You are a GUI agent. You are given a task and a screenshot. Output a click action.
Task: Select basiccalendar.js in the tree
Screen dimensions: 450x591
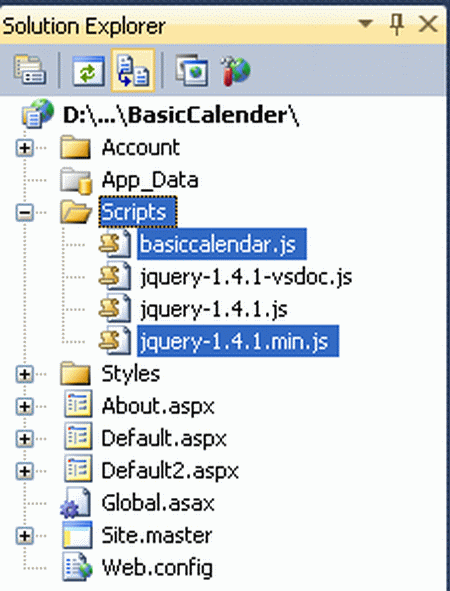(222, 244)
